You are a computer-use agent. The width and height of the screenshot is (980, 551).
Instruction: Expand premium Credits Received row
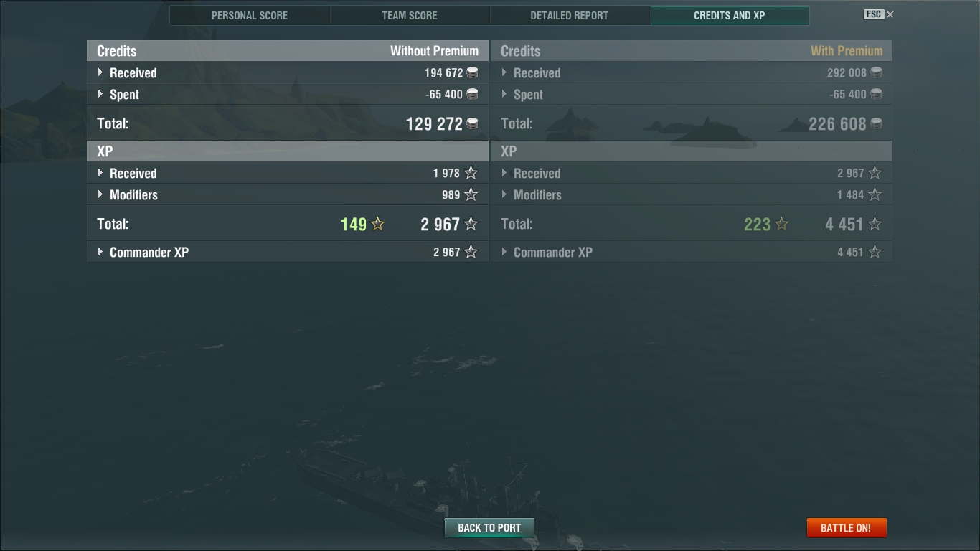click(692, 72)
